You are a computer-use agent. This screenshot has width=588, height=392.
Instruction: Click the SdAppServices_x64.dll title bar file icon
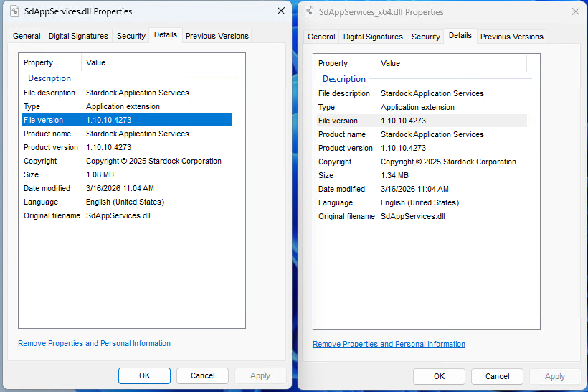point(308,12)
